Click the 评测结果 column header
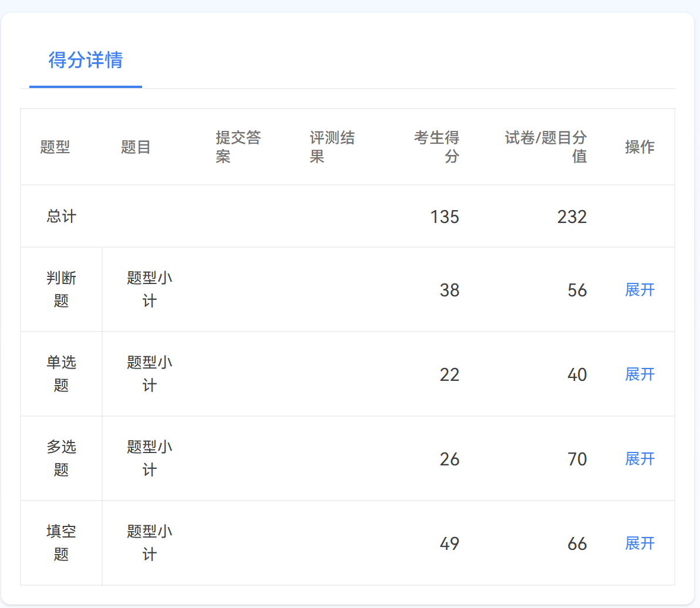The image size is (700, 608). pos(332,147)
